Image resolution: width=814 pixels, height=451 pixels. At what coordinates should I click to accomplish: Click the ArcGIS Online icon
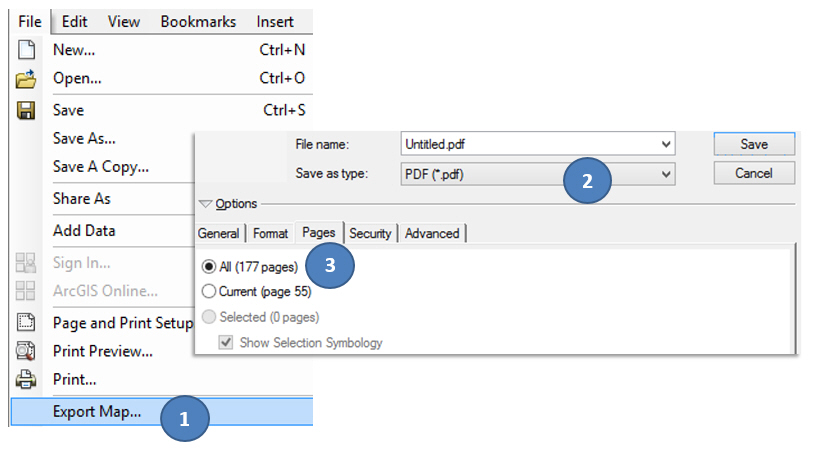pos(26,291)
